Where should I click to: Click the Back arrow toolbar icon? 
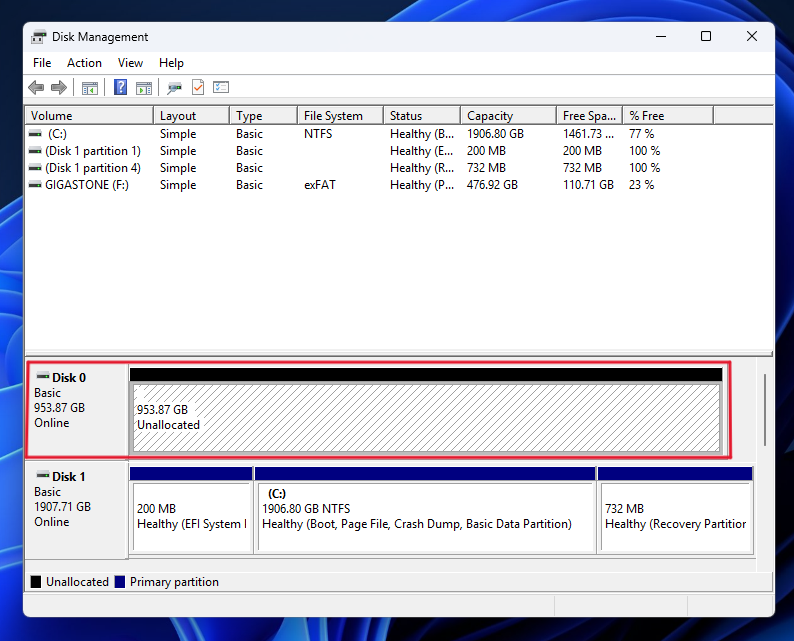(x=36, y=88)
